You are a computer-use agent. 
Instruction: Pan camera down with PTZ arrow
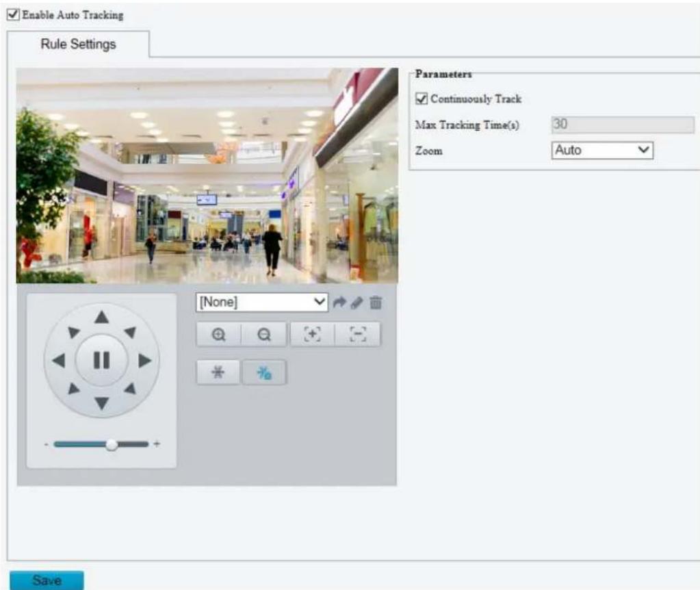click(x=102, y=403)
